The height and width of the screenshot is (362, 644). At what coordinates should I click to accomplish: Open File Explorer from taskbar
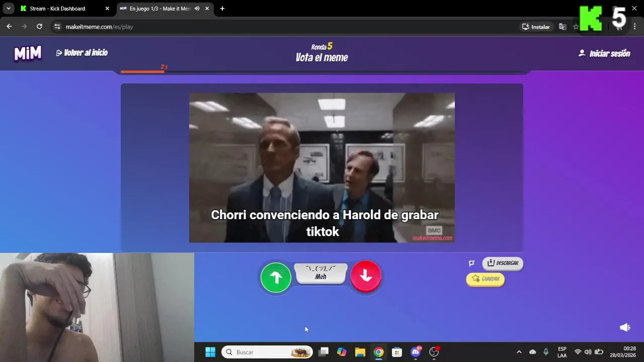click(x=360, y=352)
